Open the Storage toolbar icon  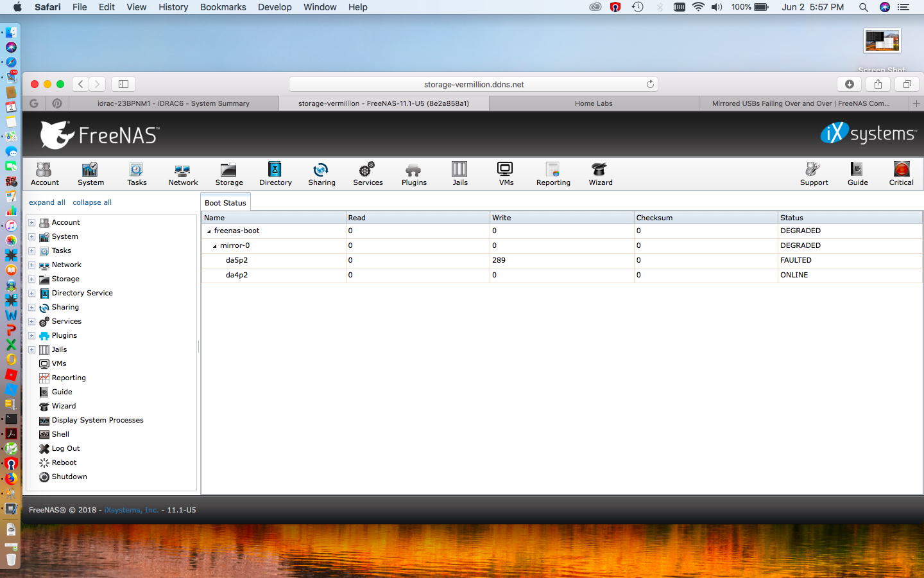pyautogui.click(x=229, y=174)
